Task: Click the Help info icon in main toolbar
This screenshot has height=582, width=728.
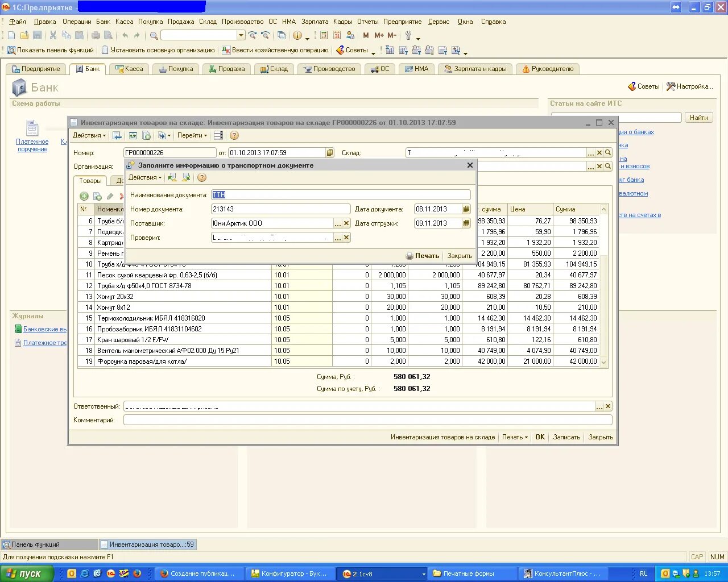Action: point(297,35)
